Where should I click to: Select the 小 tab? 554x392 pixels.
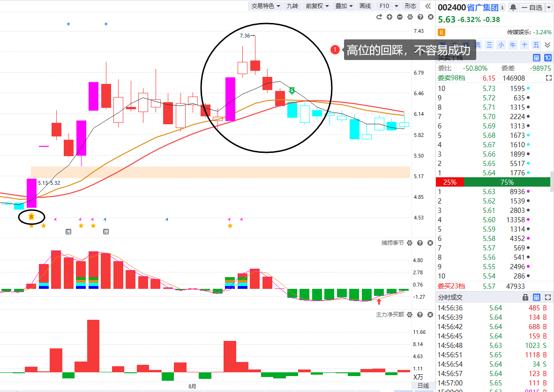coord(501,45)
